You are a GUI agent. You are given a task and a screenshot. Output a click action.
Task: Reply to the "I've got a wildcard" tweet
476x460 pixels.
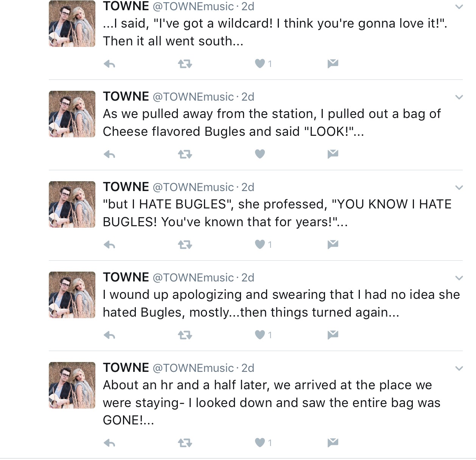109,64
